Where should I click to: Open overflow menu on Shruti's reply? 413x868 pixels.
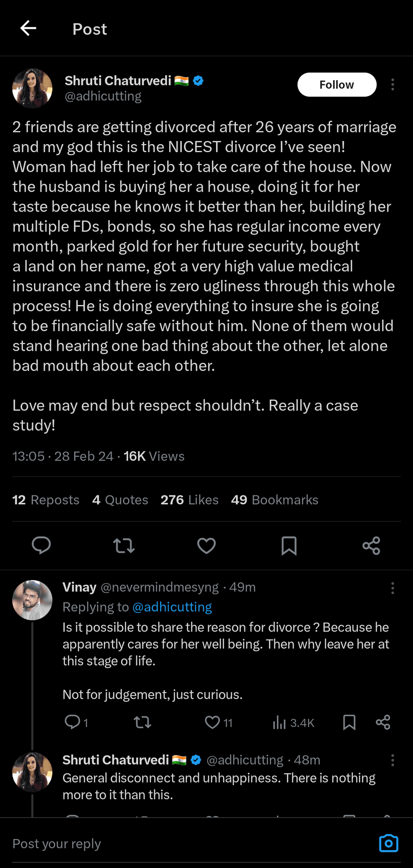coord(393,760)
